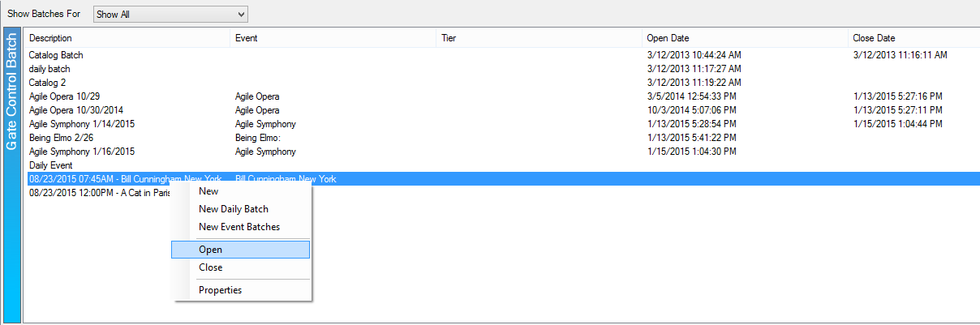This screenshot has height=325, width=980.
Task: Choose New Daily Batch menu entry
Action: [233, 209]
